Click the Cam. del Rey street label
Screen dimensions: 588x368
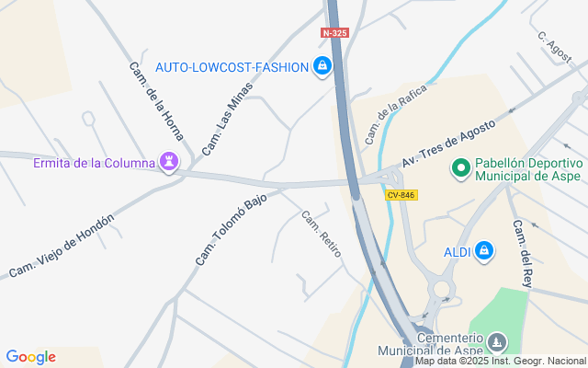point(523,254)
